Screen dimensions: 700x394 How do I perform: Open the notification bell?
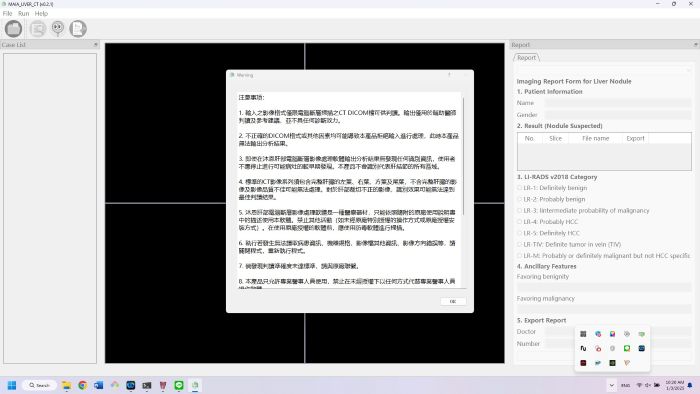tap(690, 385)
